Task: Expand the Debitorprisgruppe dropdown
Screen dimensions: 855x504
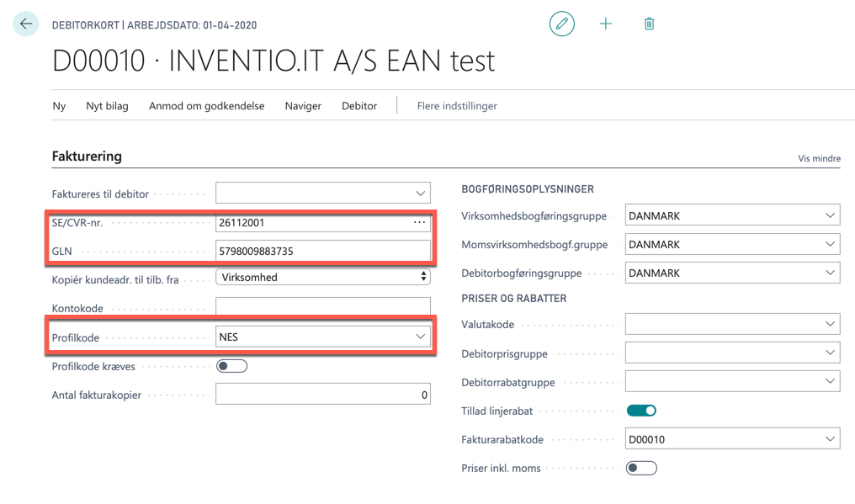Action: 830,353
